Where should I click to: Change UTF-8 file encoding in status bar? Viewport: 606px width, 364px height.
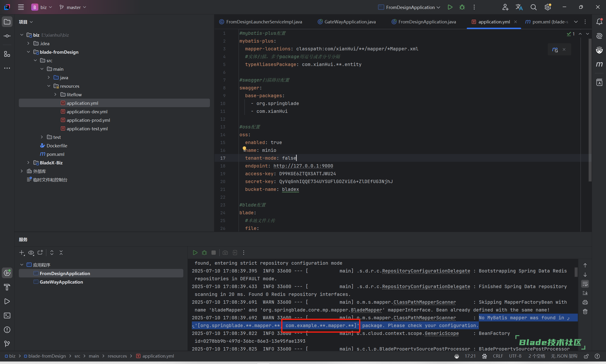[x=515, y=356]
